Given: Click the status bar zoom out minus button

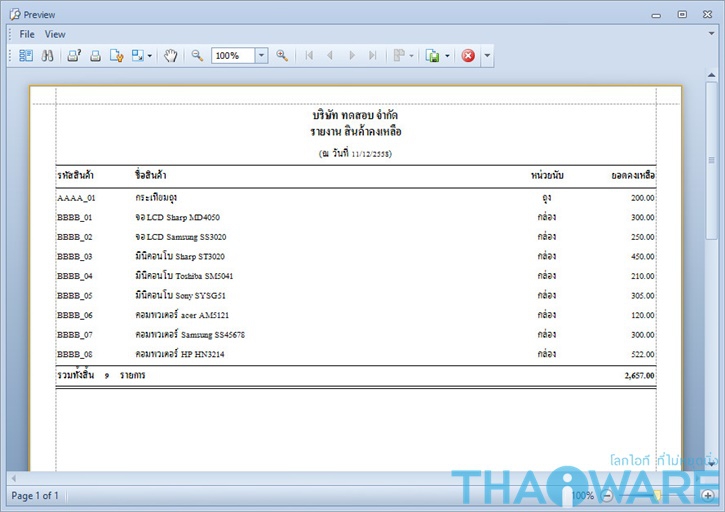Looking at the screenshot, I should pyautogui.click(x=607, y=496).
